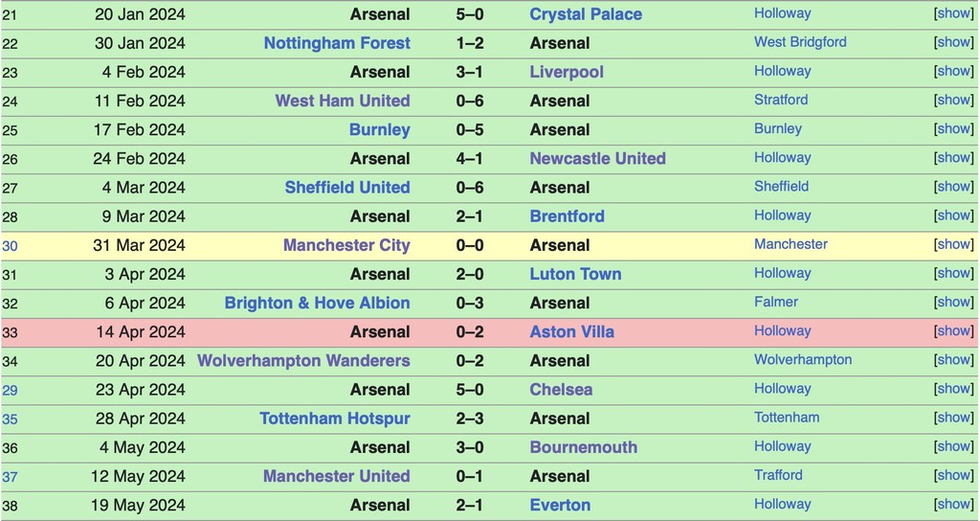Open the Sheffield United team link

[347, 188]
